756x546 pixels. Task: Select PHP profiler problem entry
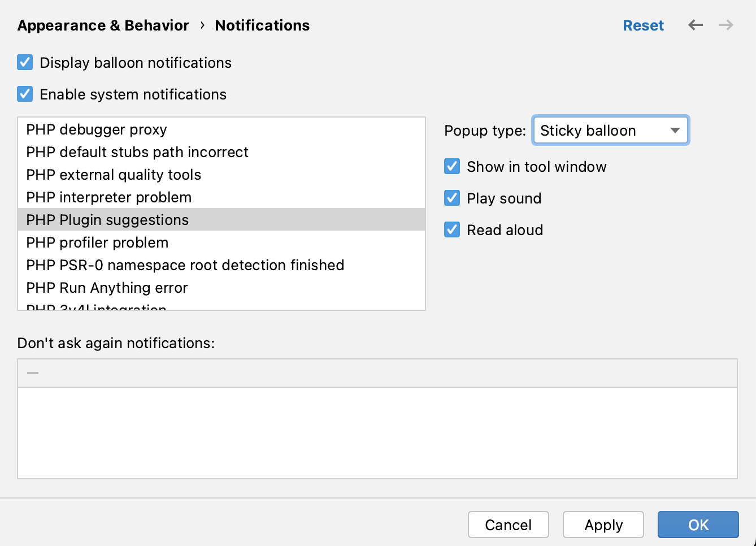click(x=97, y=242)
